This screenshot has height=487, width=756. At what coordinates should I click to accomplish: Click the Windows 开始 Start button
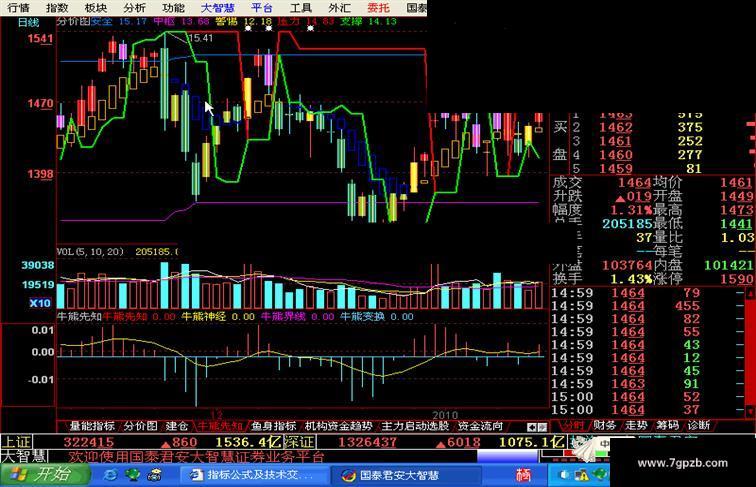pyautogui.click(x=44, y=475)
